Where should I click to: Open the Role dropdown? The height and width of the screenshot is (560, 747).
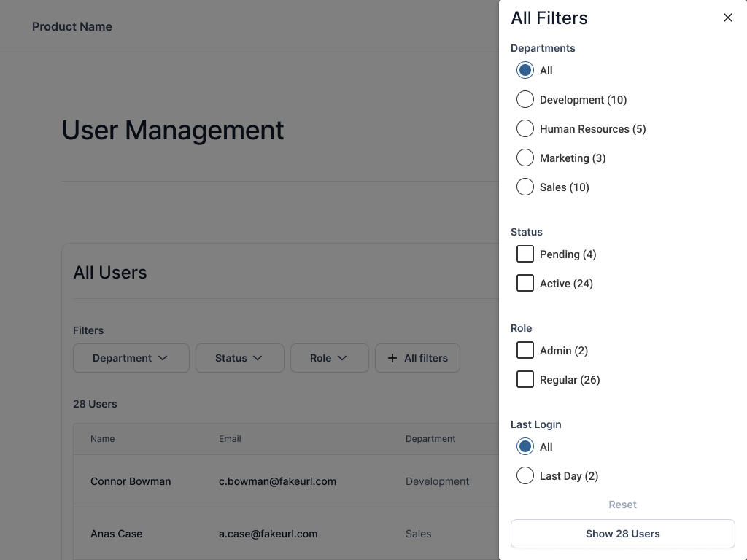329,358
